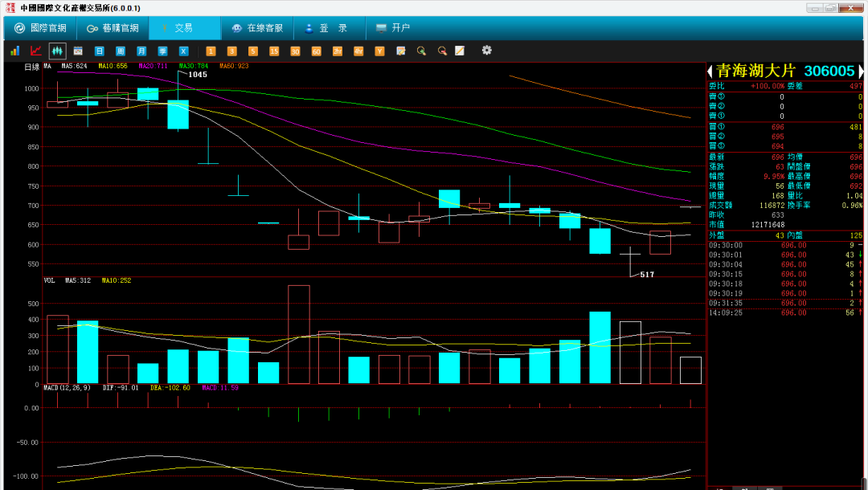Screen dimensions: 868x490
Task: Click the MA5:624 indicator label
Action: [74, 66]
